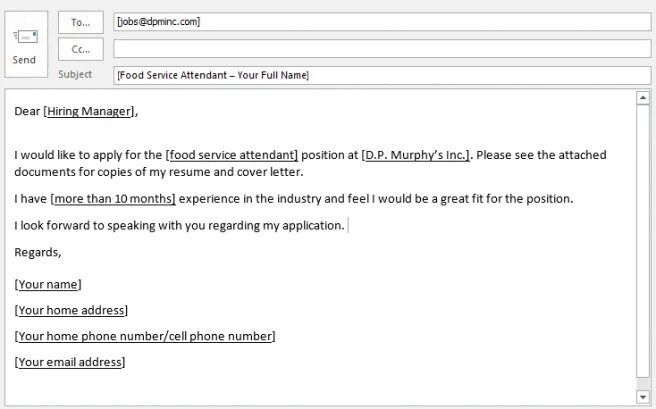Click the [D.P. Murphy's Inc.] placeholder
This screenshot has height=409, width=656.
pos(416,155)
